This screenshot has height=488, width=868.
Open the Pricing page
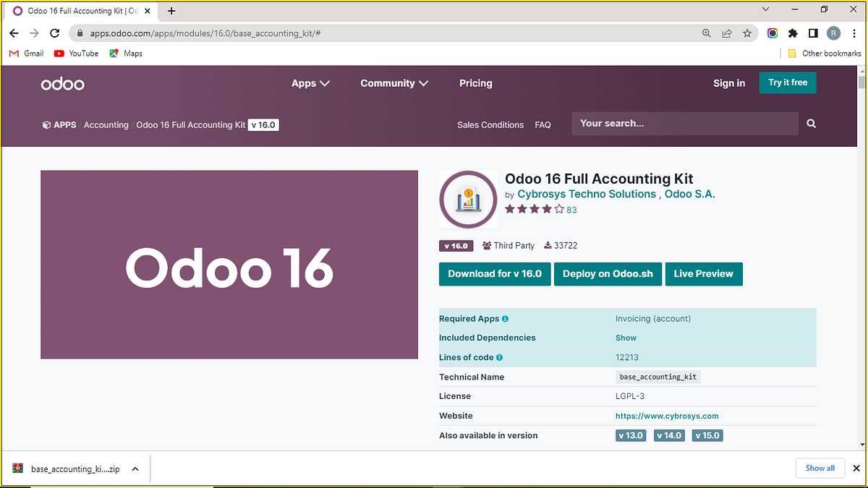tap(475, 83)
